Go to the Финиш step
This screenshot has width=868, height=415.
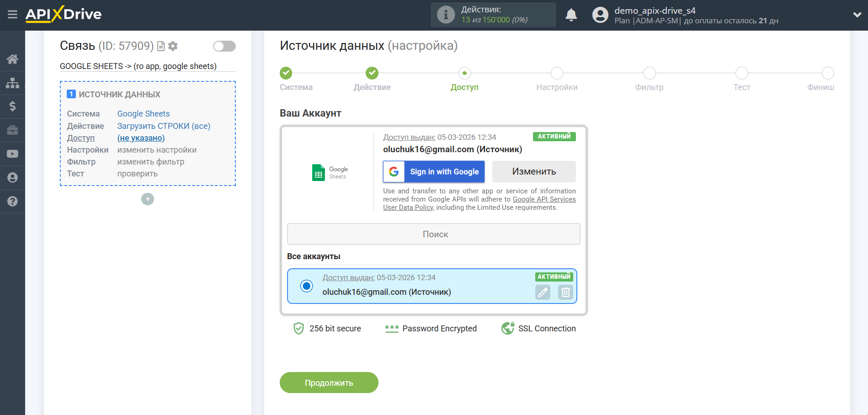coord(828,73)
